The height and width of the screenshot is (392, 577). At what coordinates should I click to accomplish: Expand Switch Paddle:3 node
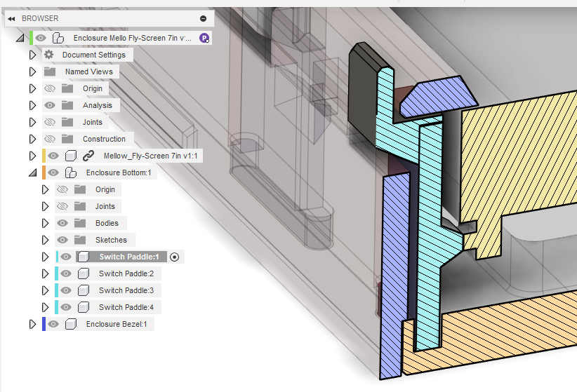(x=45, y=290)
